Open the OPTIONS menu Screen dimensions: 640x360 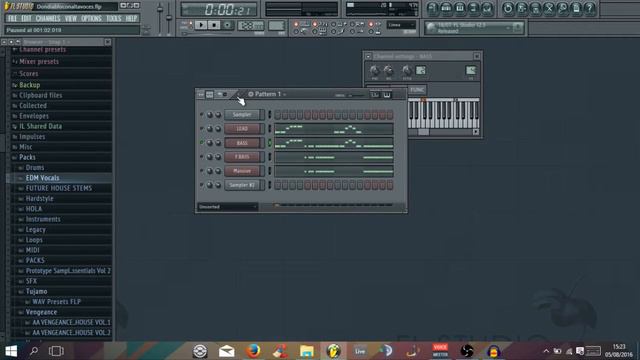click(x=91, y=18)
